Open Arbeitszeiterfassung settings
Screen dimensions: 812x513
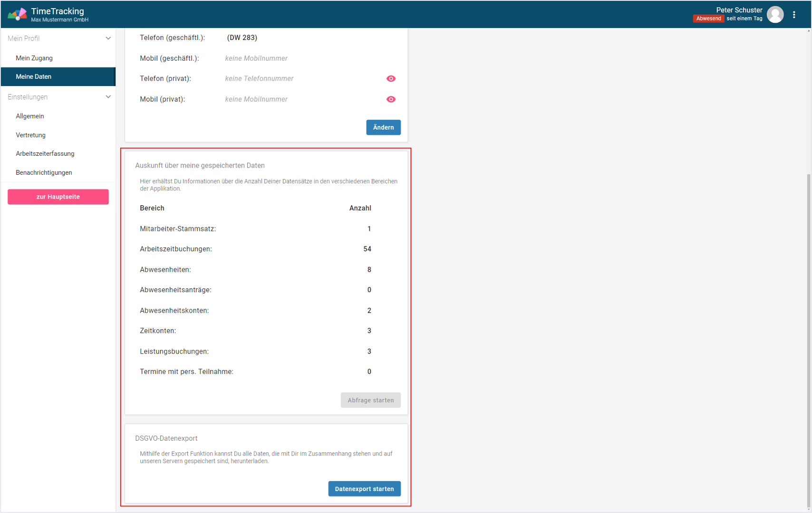pyautogui.click(x=45, y=154)
